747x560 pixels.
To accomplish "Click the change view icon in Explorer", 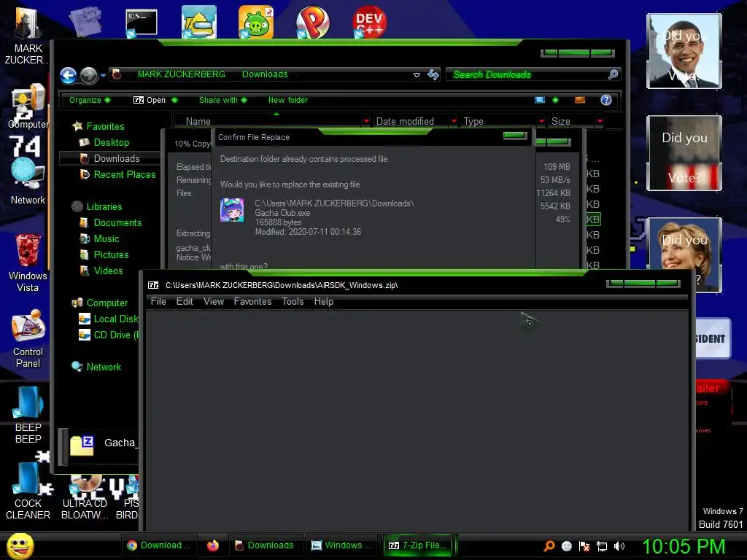I will point(540,100).
